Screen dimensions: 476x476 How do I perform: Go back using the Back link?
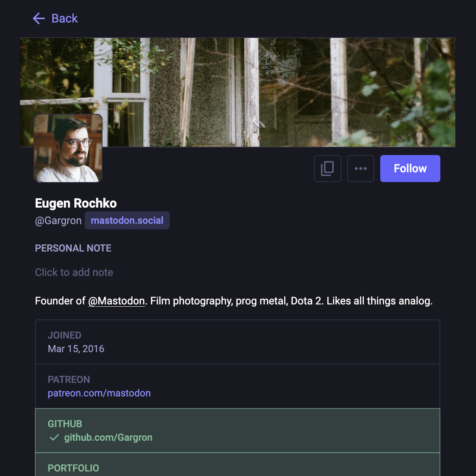point(55,18)
